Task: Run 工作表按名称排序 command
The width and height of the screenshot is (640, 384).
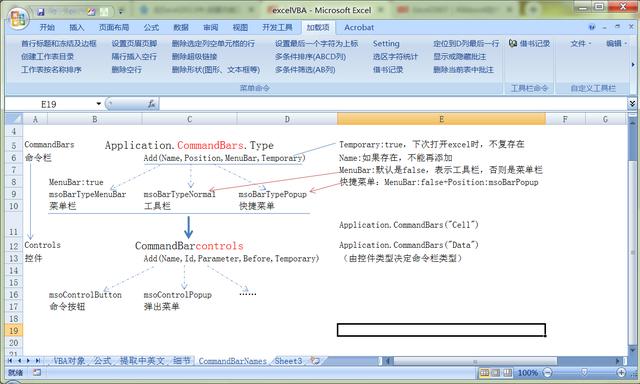Action: point(51,70)
